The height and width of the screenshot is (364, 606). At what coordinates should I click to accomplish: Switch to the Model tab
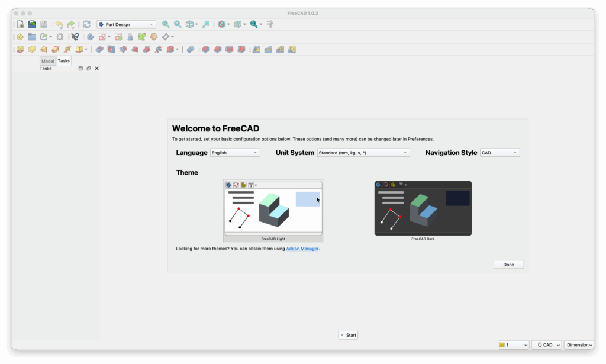(x=47, y=61)
